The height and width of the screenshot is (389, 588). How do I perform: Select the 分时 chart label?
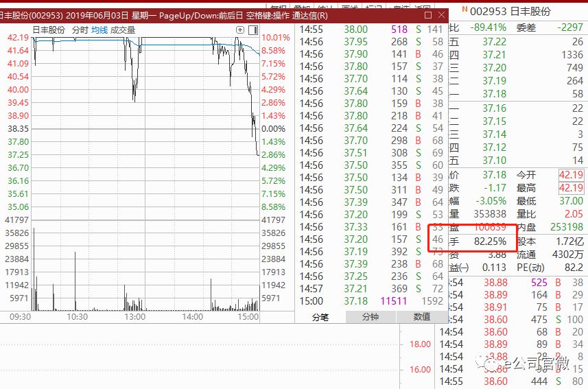click(x=80, y=30)
